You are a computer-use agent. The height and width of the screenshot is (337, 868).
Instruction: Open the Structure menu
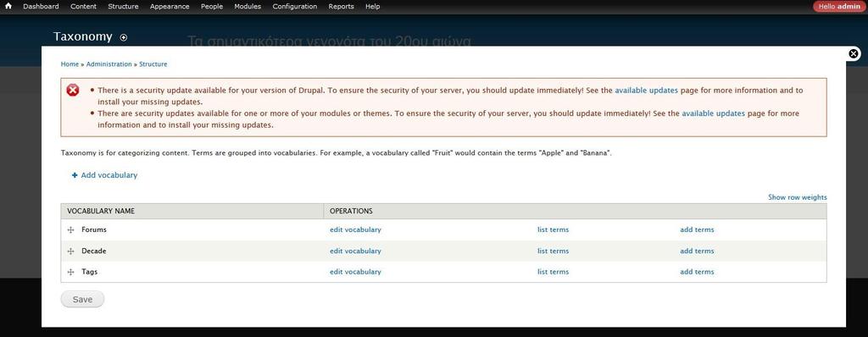tap(123, 7)
